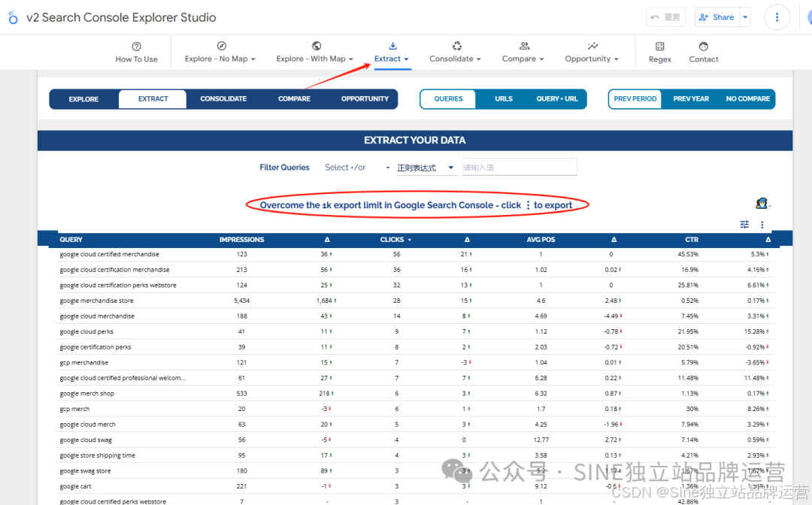Click the CTR delta triangle column header
This screenshot has width=812, height=505.
pyautogui.click(x=768, y=240)
